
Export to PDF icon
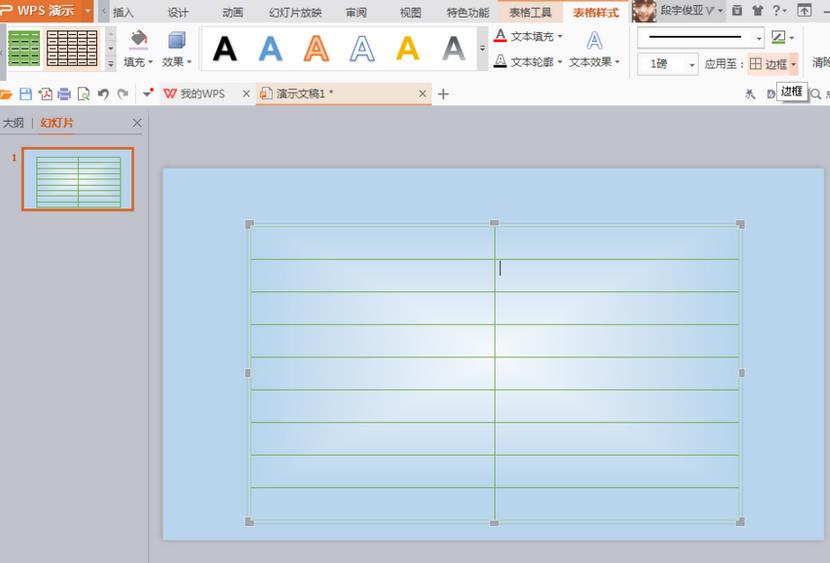coord(46,94)
